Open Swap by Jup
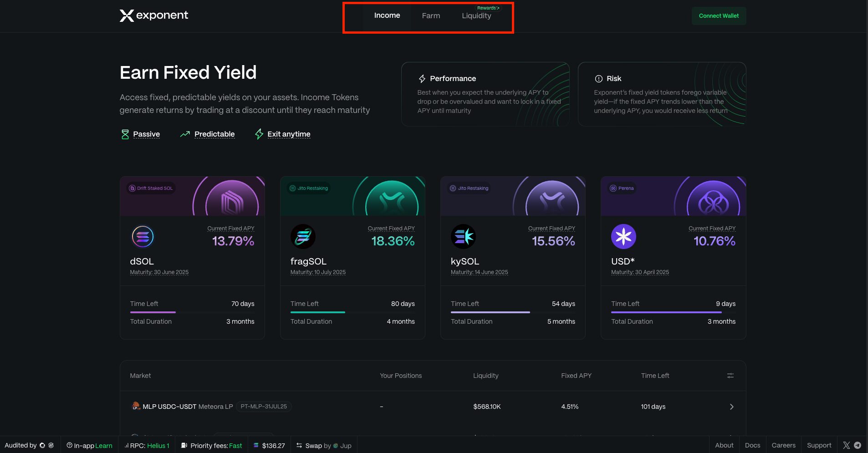 (324, 445)
